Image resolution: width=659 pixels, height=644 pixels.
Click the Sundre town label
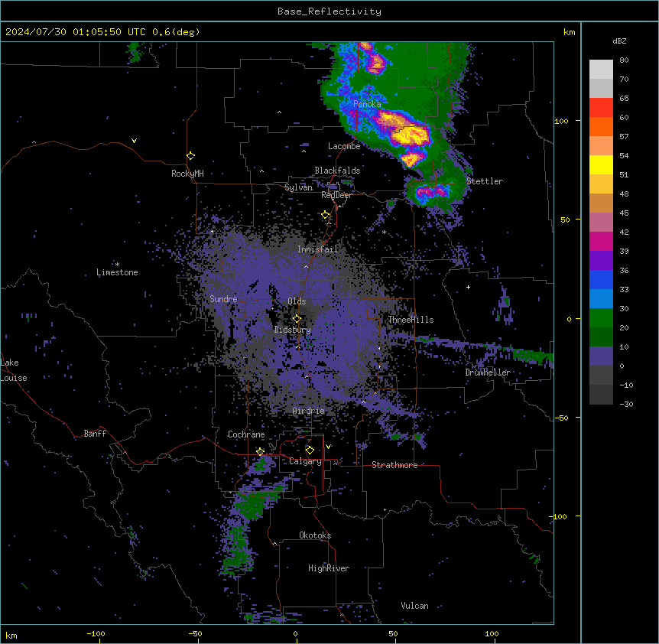[223, 299]
